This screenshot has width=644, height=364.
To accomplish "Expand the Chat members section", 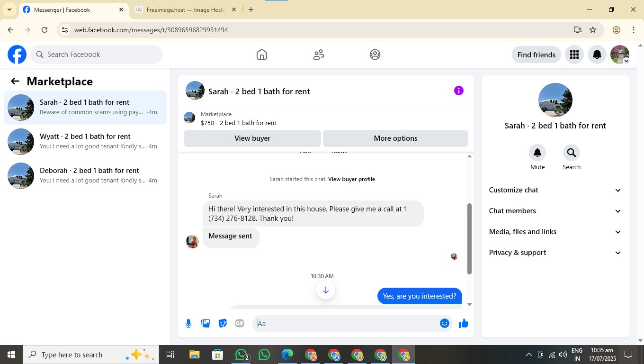I will click(555, 211).
